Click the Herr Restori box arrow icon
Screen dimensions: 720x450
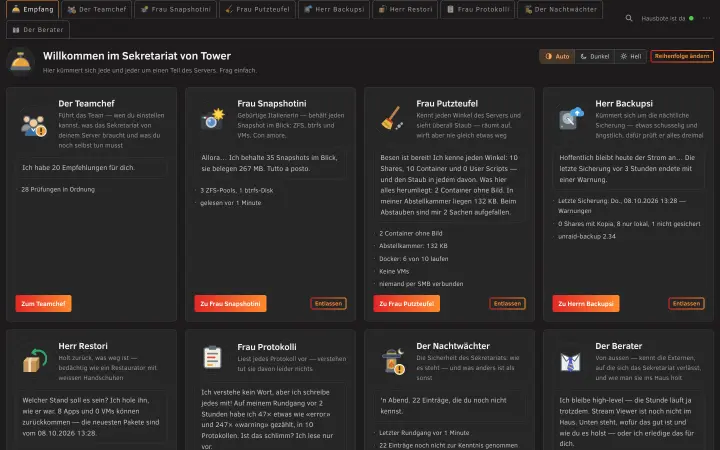click(35, 360)
